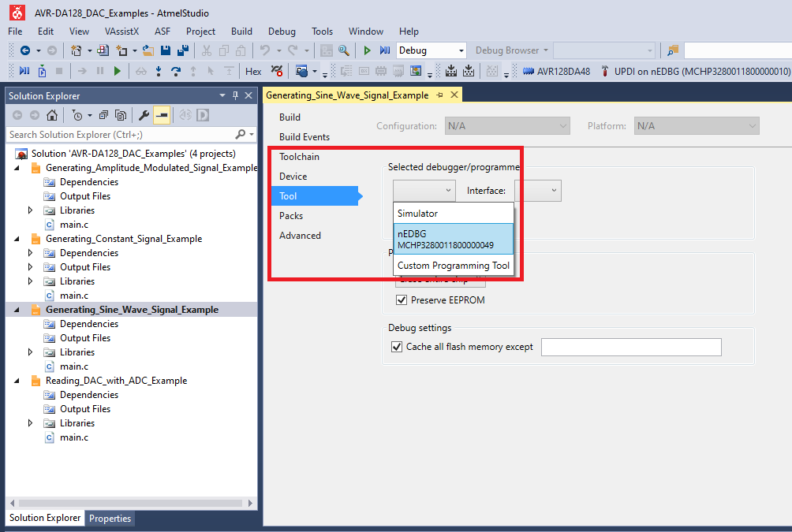792x532 pixels.
Task: Choose nEDBG MCHP3280011800000049 from list
Action: click(x=453, y=240)
